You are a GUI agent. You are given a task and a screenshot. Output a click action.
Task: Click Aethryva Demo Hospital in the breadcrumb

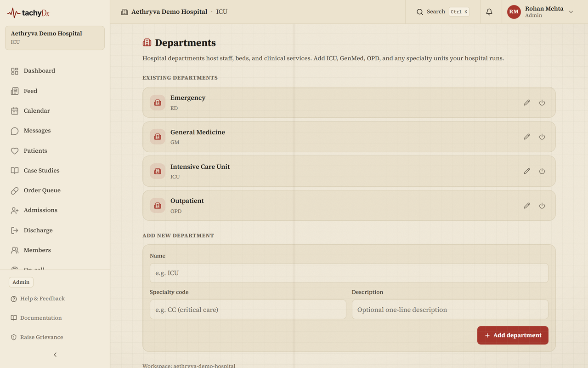[170, 12]
